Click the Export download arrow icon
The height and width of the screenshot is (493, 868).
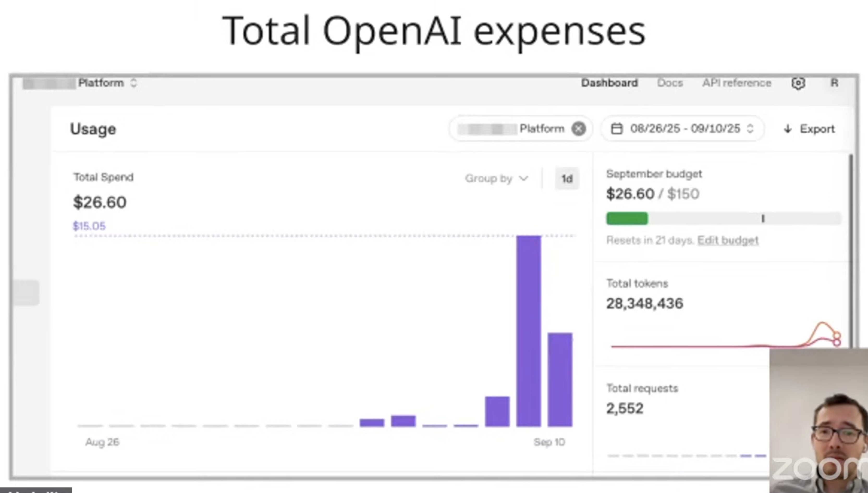click(x=788, y=129)
